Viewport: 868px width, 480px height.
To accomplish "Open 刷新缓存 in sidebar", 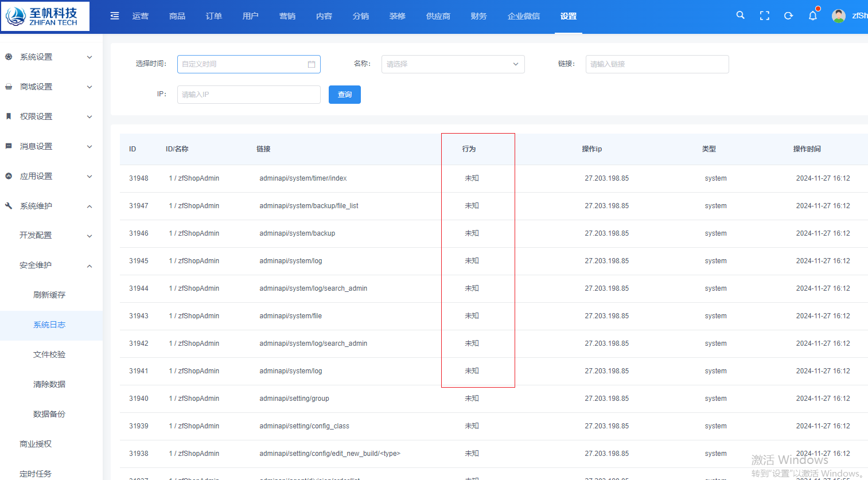I will click(49, 295).
